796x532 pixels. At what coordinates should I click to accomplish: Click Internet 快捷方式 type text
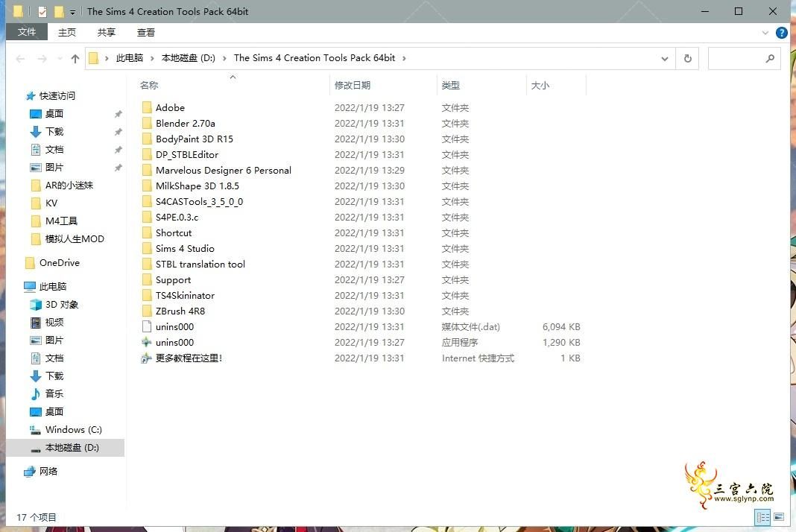(x=478, y=358)
